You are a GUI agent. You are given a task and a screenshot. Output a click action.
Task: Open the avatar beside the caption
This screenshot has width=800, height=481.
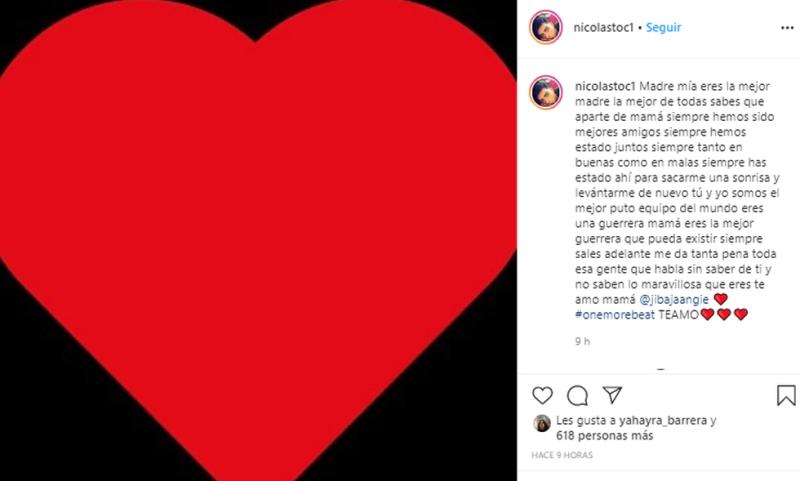pos(546,92)
